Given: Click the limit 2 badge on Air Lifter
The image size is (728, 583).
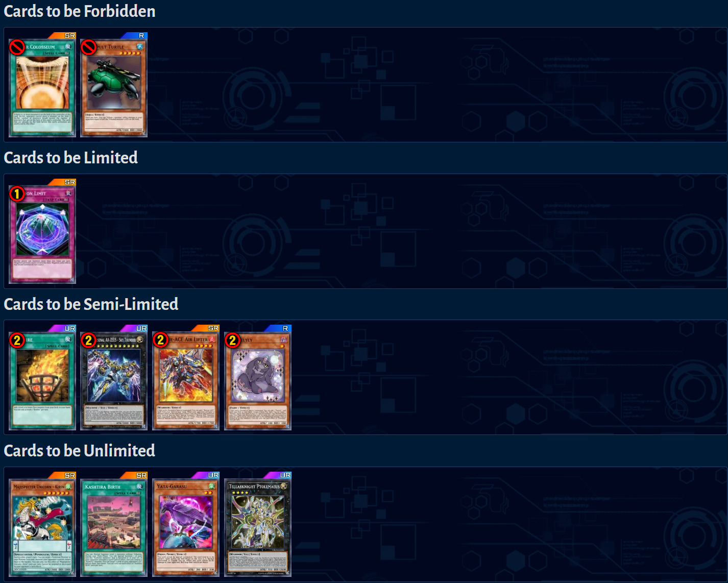Looking at the screenshot, I should [x=161, y=341].
